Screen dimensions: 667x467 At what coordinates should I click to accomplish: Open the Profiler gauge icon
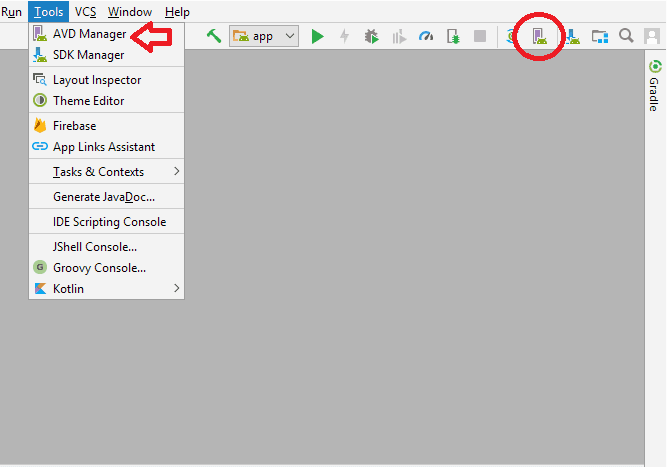coord(426,37)
